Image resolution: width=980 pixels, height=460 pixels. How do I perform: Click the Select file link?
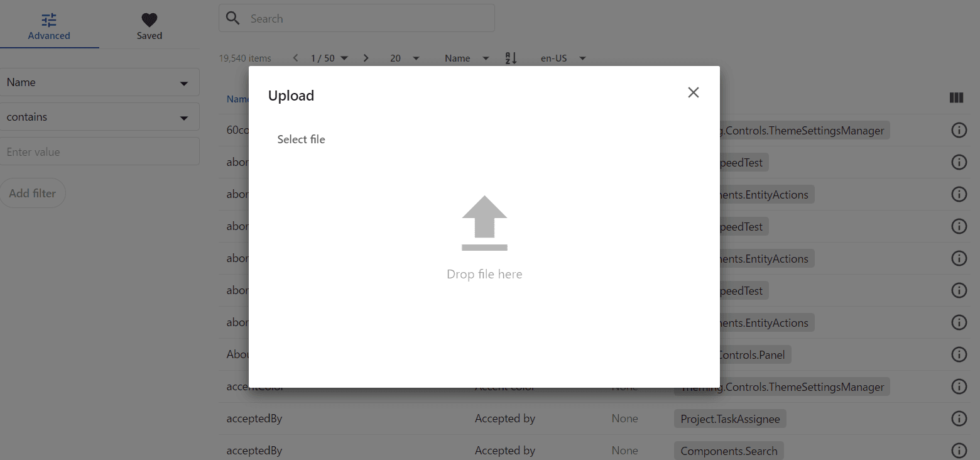click(x=301, y=140)
